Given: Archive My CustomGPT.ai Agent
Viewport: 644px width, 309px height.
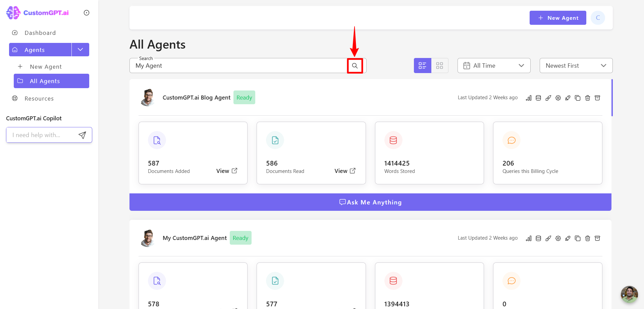Looking at the screenshot, I should 597,238.
